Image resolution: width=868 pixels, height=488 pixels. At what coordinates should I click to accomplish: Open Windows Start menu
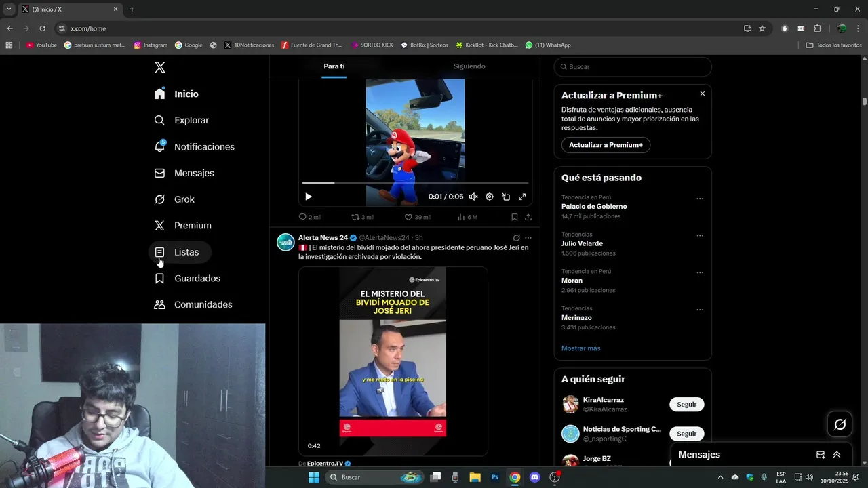pos(314,477)
